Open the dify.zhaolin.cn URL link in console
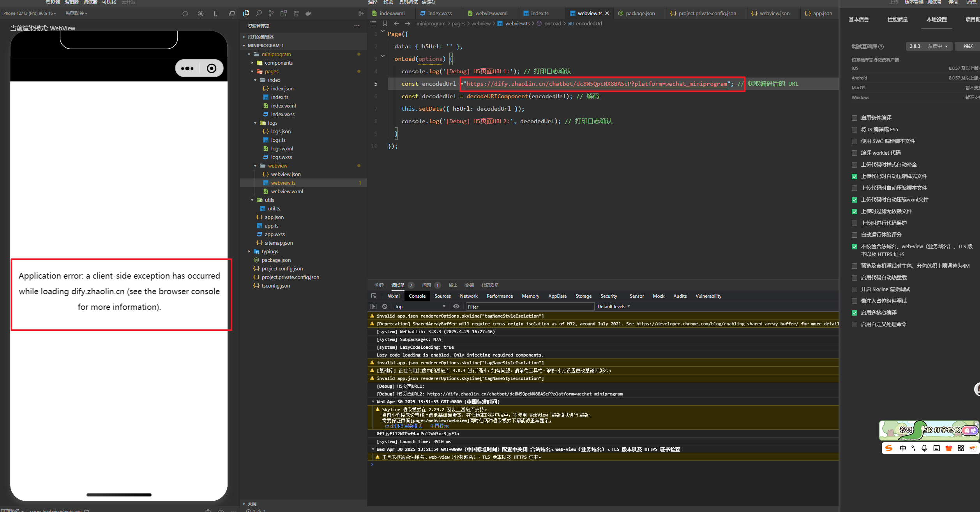This screenshot has width=980, height=512. pos(524,394)
